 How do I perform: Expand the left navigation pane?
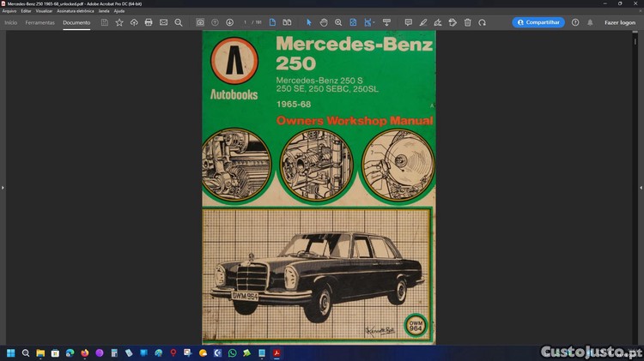point(3,187)
